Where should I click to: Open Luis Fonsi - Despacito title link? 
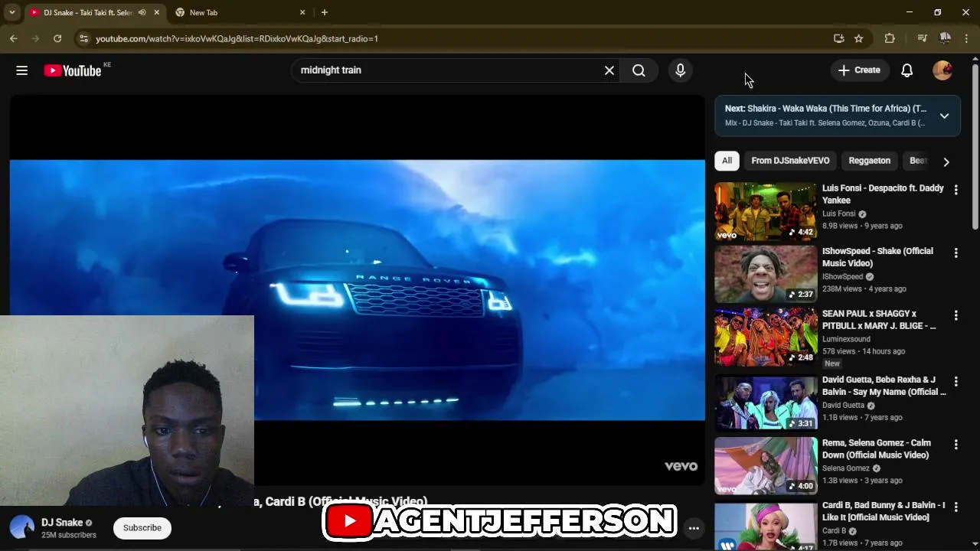tap(883, 194)
